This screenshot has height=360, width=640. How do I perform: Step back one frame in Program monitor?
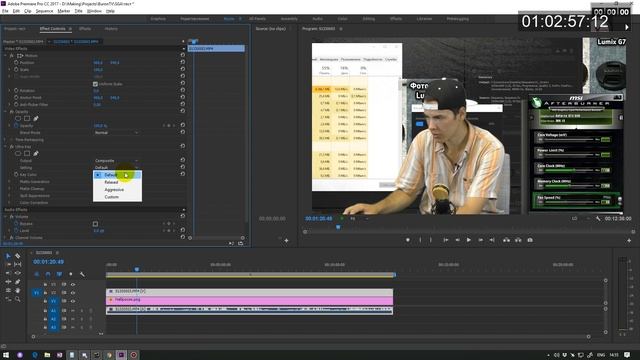click(x=458, y=240)
